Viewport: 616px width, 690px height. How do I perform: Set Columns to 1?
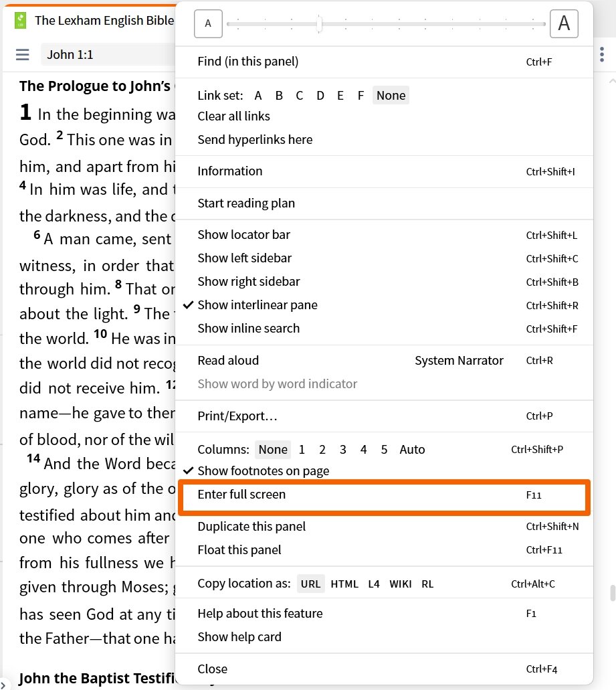click(x=302, y=449)
